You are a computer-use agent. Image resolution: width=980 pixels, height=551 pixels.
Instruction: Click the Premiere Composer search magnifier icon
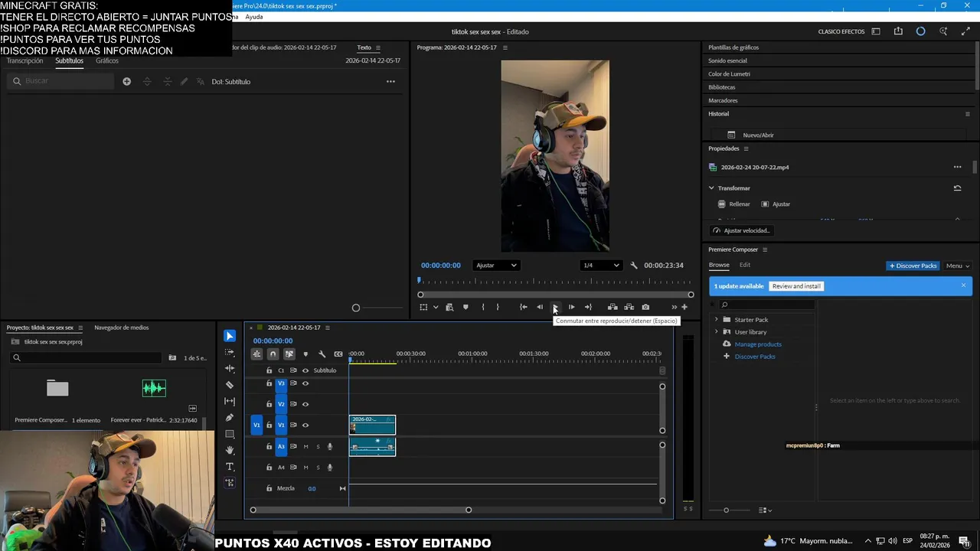pos(724,305)
